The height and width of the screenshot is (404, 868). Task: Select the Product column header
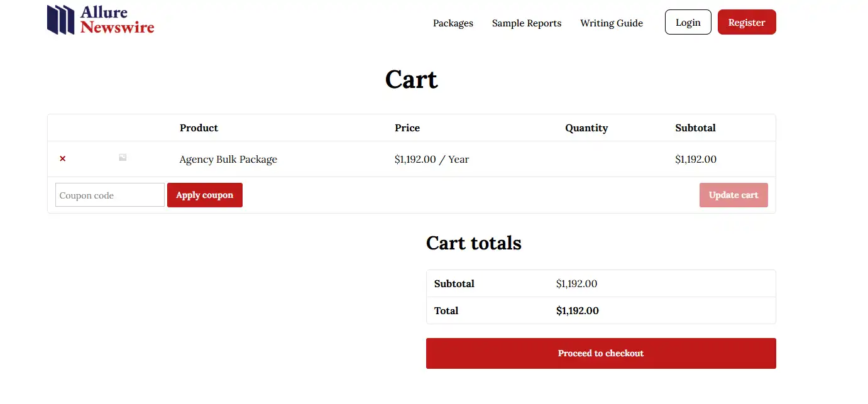[x=199, y=128]
